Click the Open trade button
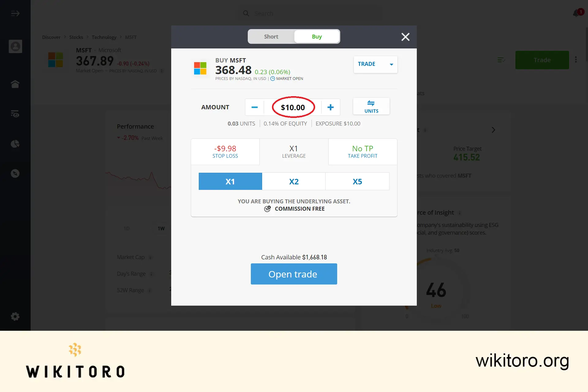The image size is (588, 392). click(294, 274)
